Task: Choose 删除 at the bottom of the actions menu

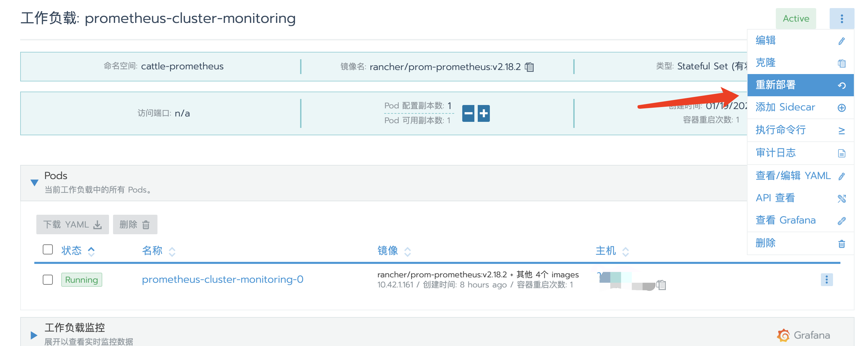Action: (x=800, y=243)
